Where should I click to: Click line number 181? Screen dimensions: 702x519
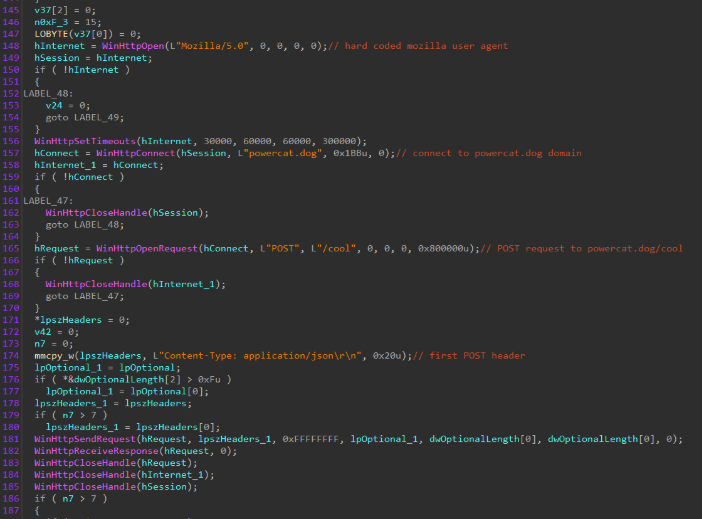(x=11, y=439)
